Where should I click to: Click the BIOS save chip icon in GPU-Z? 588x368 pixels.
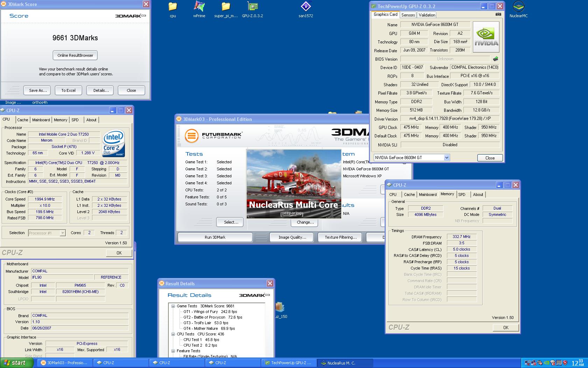coord(495,59)
